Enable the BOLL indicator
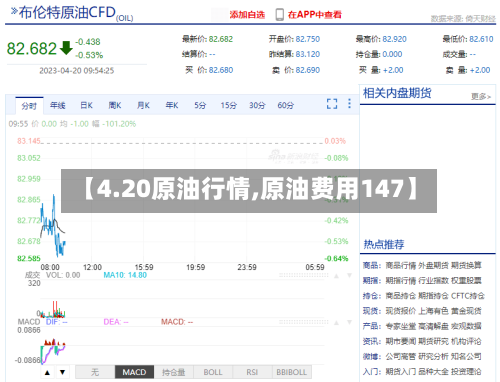Image resolution: width=500 pixels, height=382 pixels. coord(213,372)
